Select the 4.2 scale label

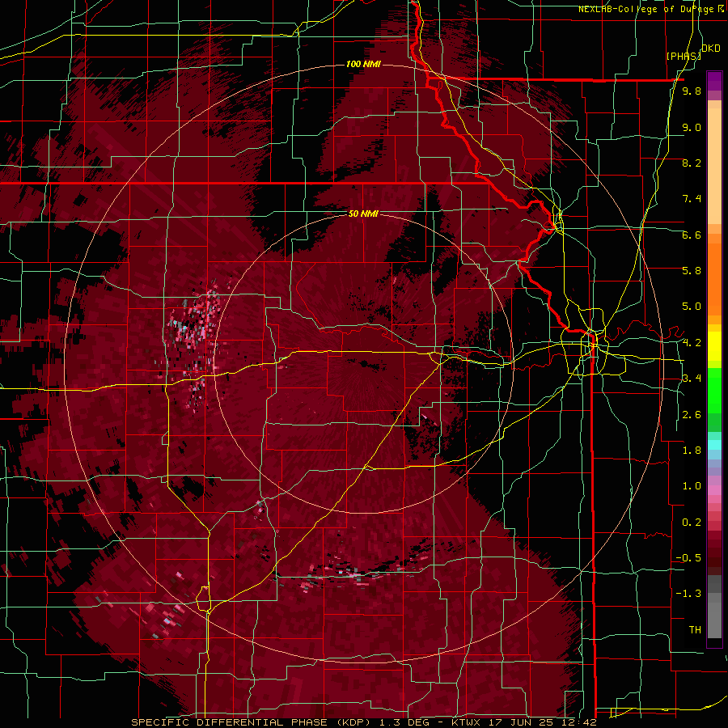[692, 343]
